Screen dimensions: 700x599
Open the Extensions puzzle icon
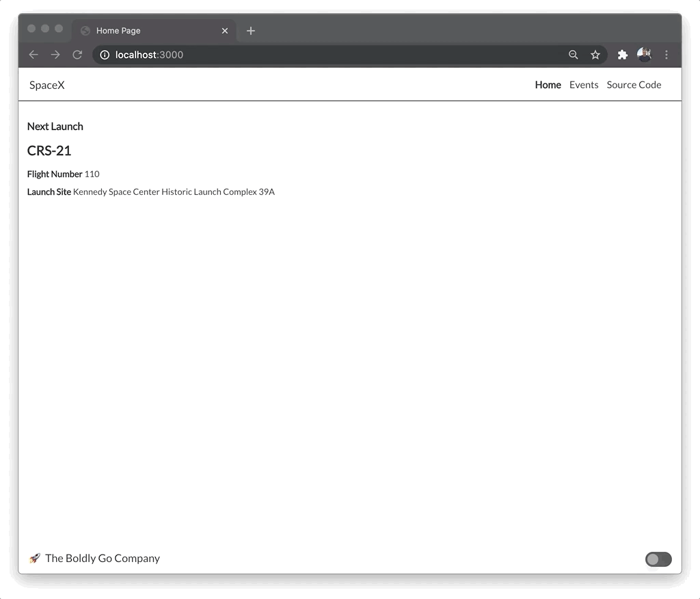point(622,55)
